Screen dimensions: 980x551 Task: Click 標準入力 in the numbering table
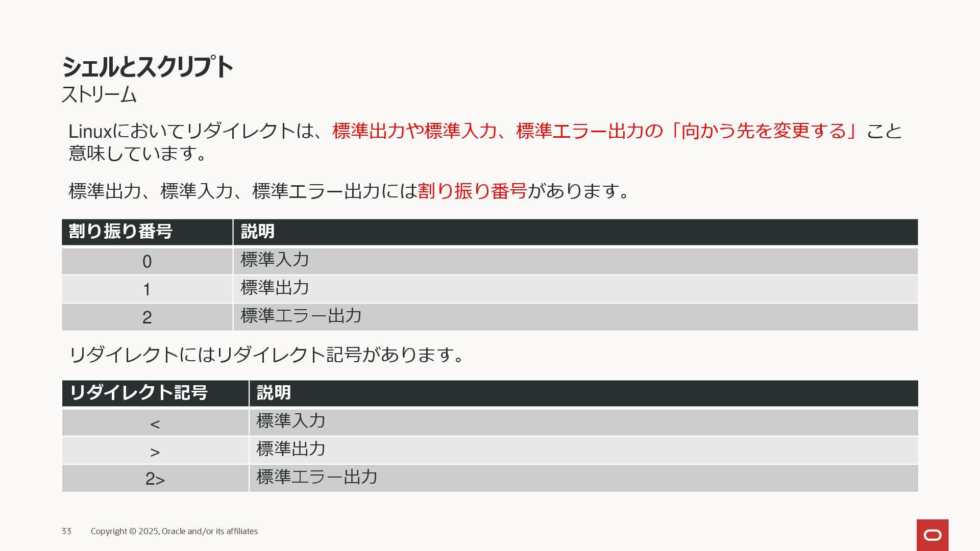pos(275,260)
